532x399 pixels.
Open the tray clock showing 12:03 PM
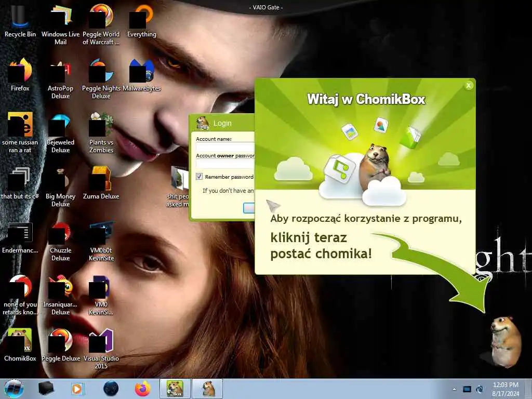[506, 389]
